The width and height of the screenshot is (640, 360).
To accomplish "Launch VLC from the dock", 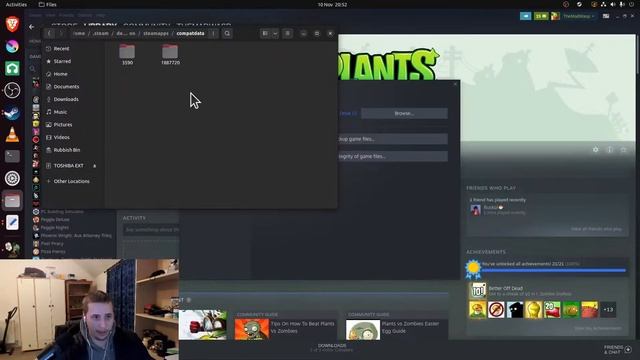I will coord(12,134).
